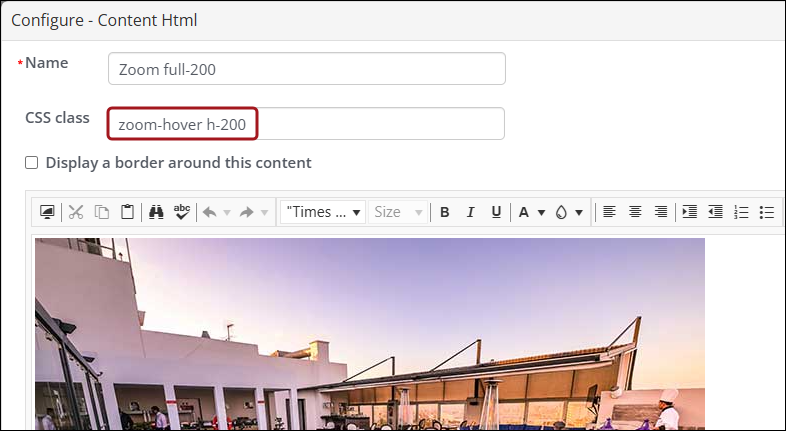This screenshot has width=786, height=431.
Task: Click the Undo arrow
Action: click(x=209, y=212)
